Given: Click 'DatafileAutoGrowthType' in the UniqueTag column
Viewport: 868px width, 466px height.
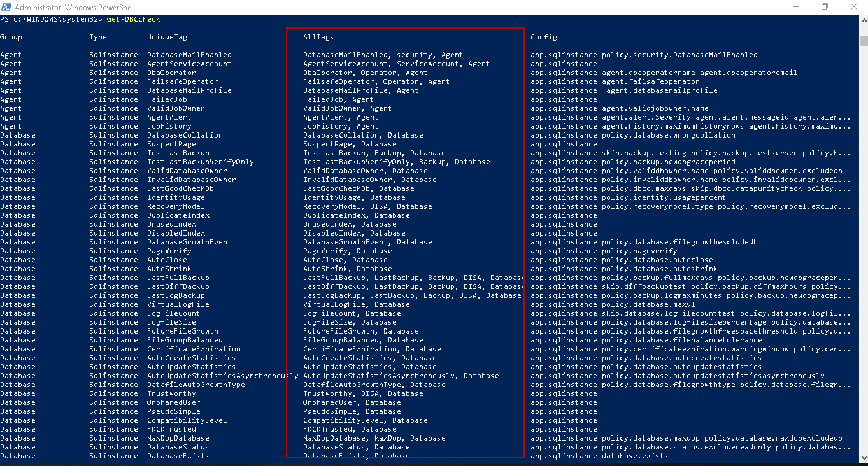Looking at the screenshot, I should point(196,385).
